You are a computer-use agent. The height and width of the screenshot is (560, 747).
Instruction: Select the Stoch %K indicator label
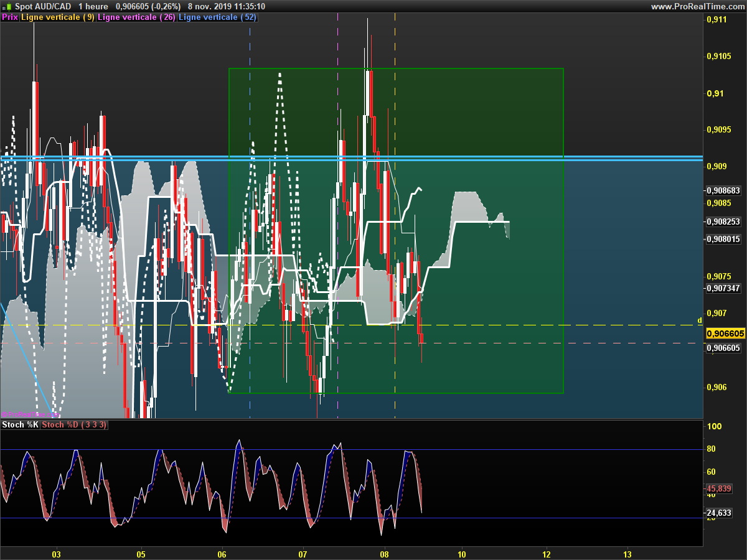pos(21,425)
